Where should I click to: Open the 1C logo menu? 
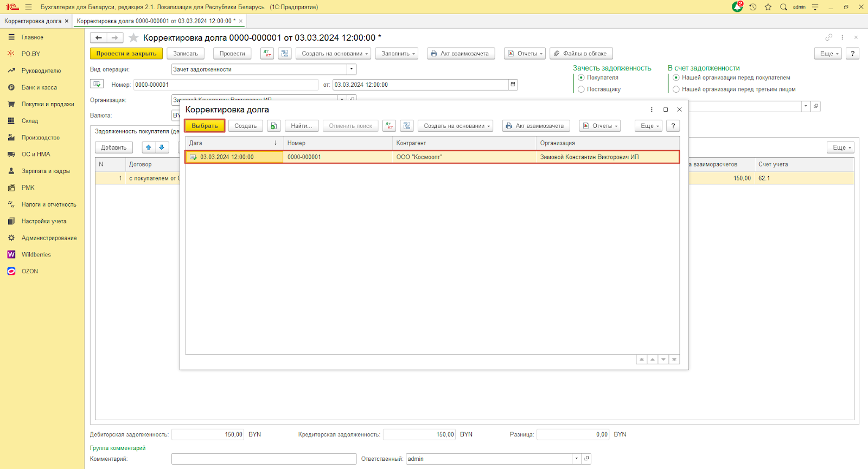pos(12,7)
